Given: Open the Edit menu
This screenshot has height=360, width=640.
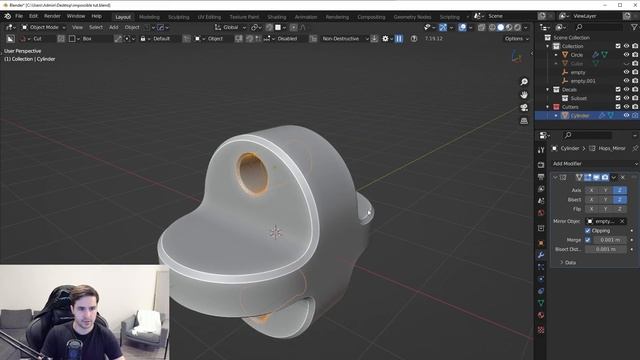Looking at the screenshot, I should 33,16.
